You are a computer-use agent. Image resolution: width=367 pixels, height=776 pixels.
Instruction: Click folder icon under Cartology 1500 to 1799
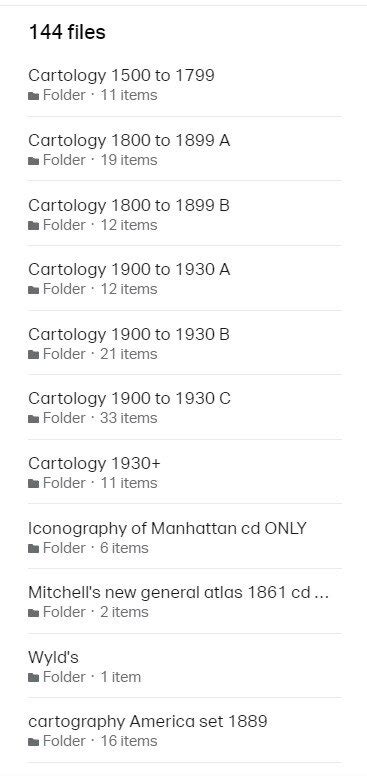pos(34,96)
